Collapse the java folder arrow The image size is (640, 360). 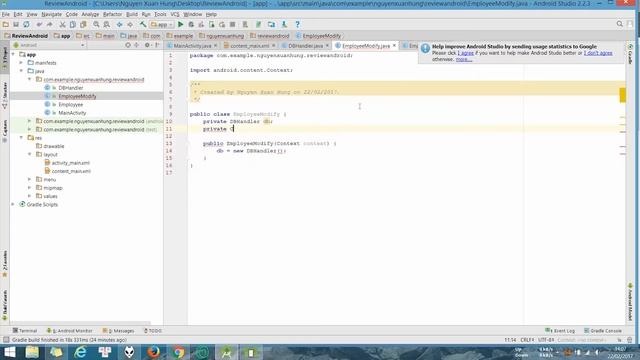(x=21, y=71)
